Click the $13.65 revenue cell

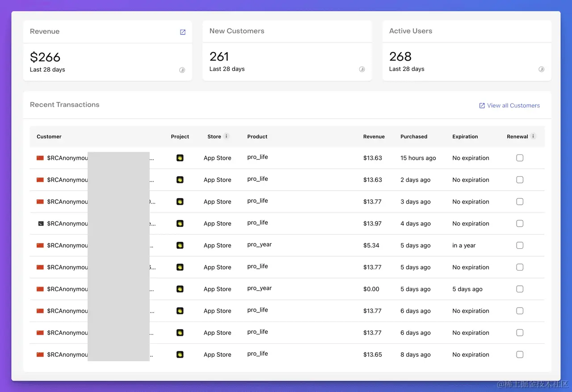tap(373, 355)
